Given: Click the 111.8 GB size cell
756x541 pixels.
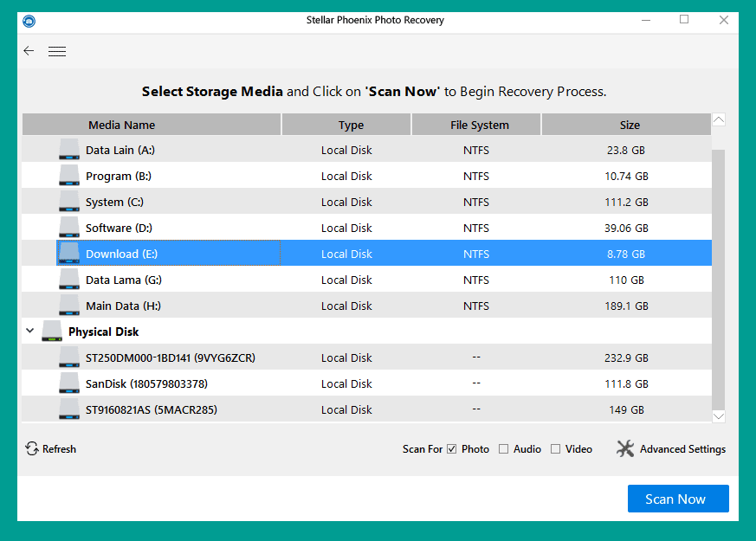Looking at the screenshot, I should click(626, 384).
